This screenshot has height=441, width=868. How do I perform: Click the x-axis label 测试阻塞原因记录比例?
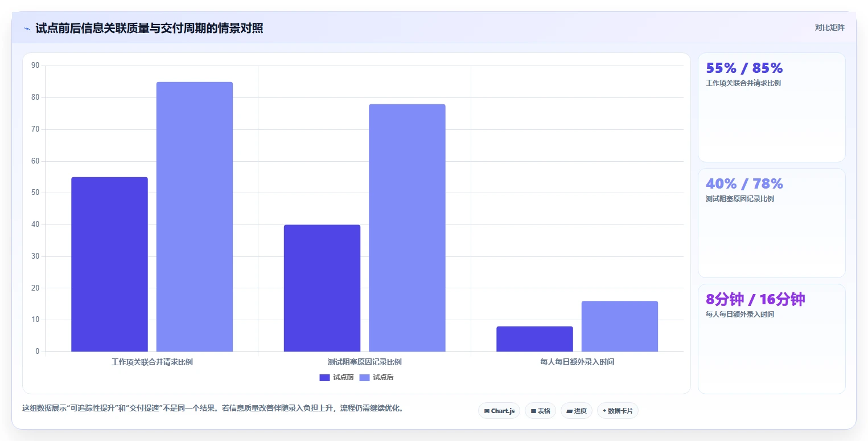coord(365,362)
